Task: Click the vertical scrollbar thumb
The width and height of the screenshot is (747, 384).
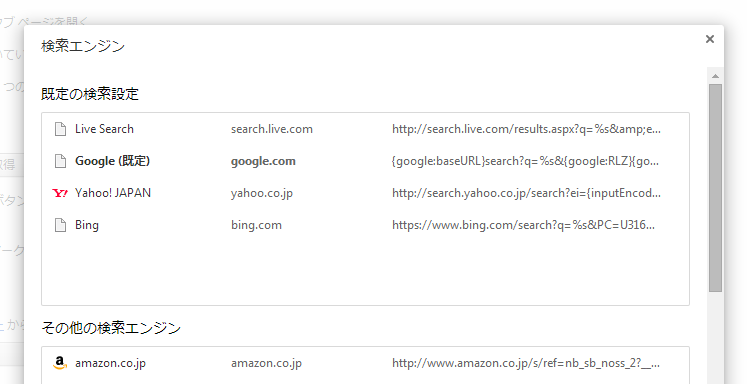Action: (715, 188)
